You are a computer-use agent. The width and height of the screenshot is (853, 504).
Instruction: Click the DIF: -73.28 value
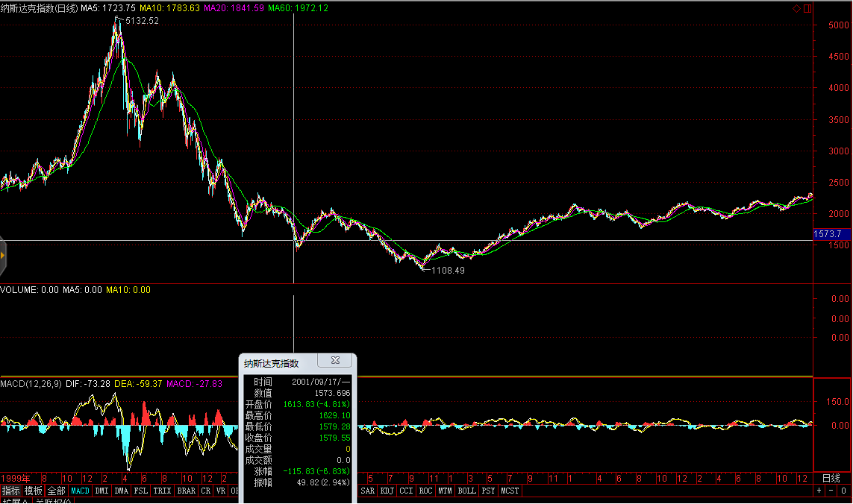click(x=88, y=384)
